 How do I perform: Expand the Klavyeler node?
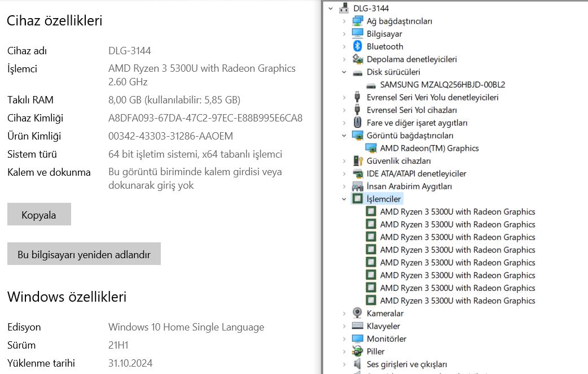[344, 326]
